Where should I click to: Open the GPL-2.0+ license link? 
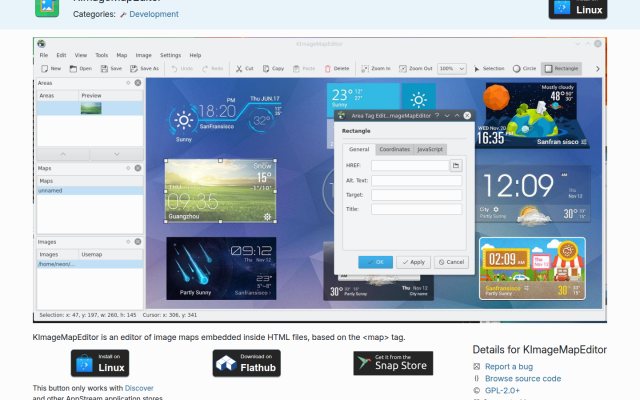502,391
